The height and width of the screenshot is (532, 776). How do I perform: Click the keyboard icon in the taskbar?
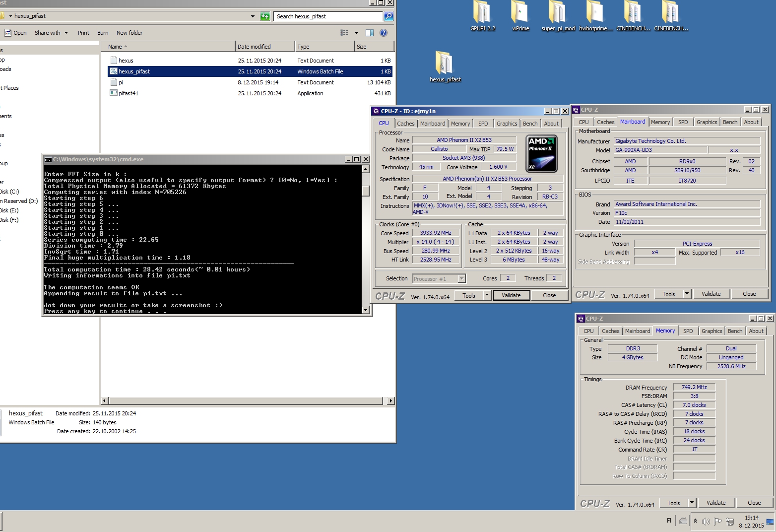(683, 521)
